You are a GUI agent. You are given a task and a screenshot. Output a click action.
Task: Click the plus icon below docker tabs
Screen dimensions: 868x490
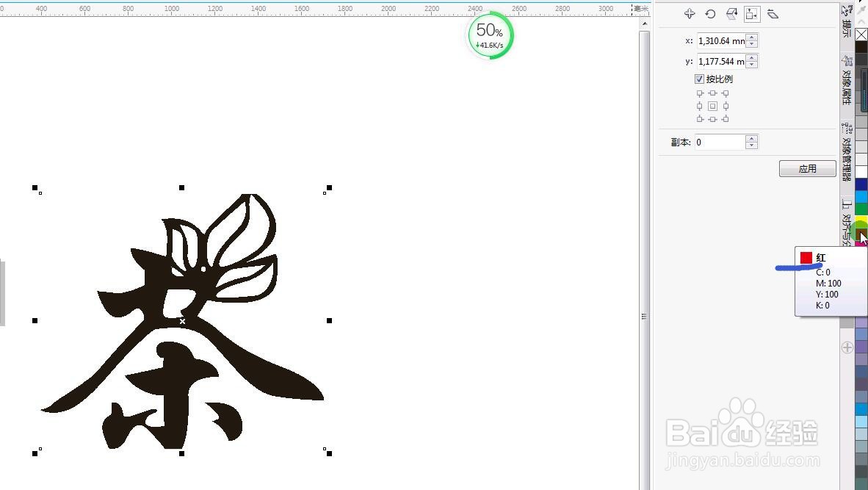847,347
